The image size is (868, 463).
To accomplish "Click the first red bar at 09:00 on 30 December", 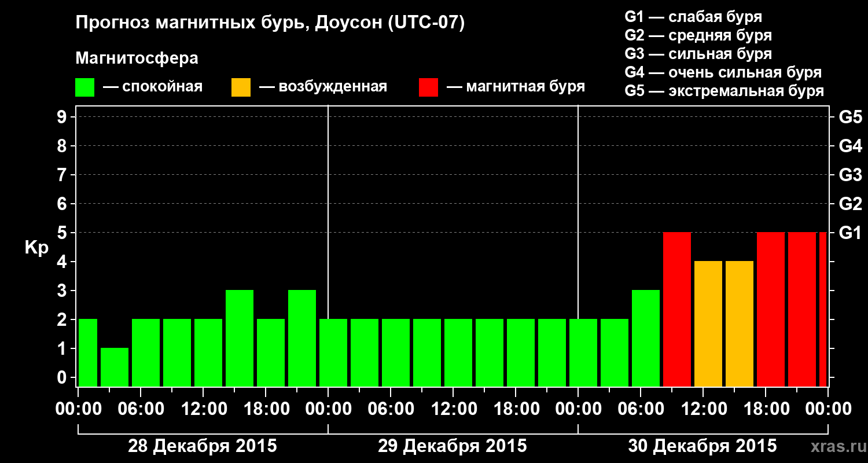I will point(677,309).
